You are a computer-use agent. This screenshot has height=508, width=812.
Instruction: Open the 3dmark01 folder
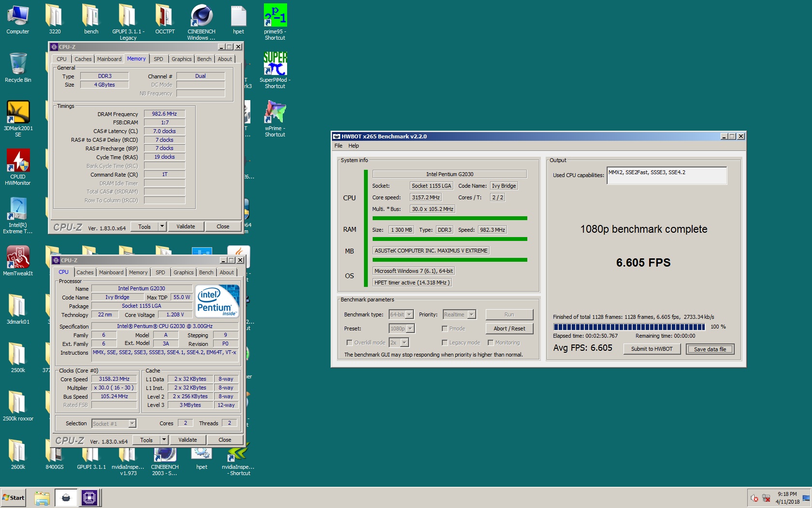[x=18, y=310]
